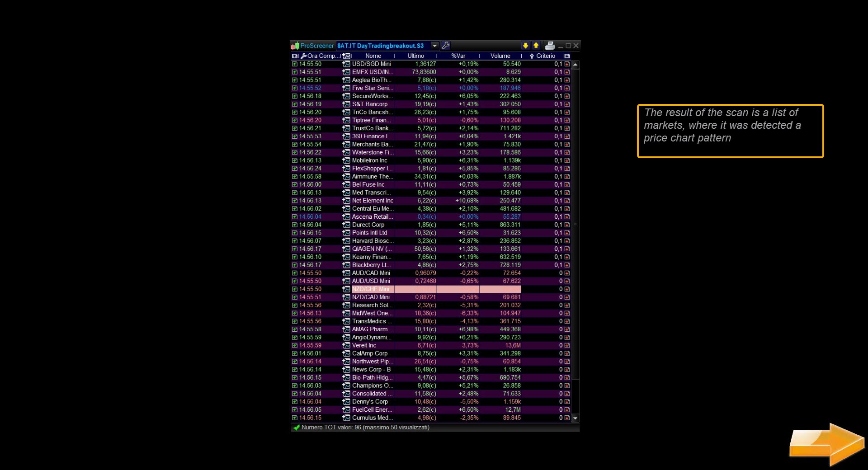Click green arrow icon on CalAmp Corp row

(x=295, y=354)
